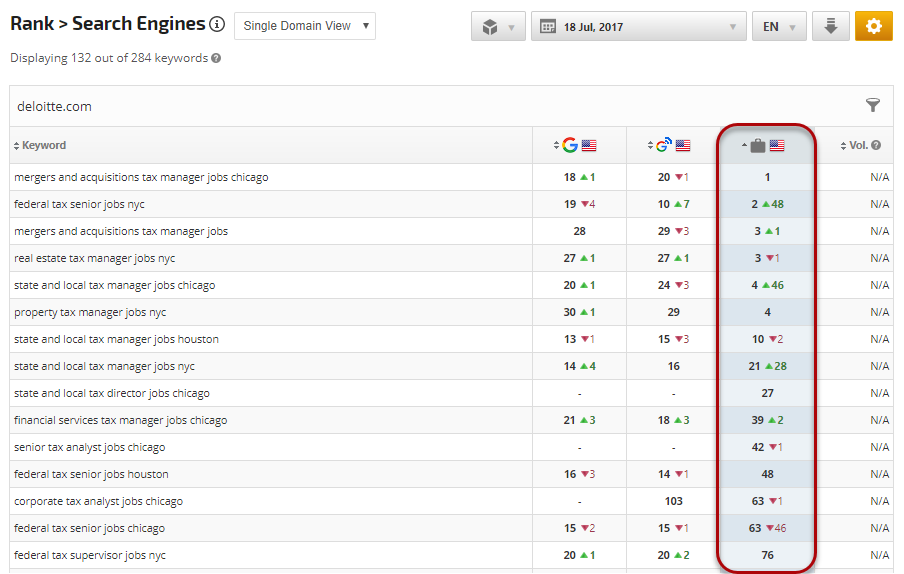Screen dimensions: 904x574
Task: Sort by Vol. column header
Action: 857,146
